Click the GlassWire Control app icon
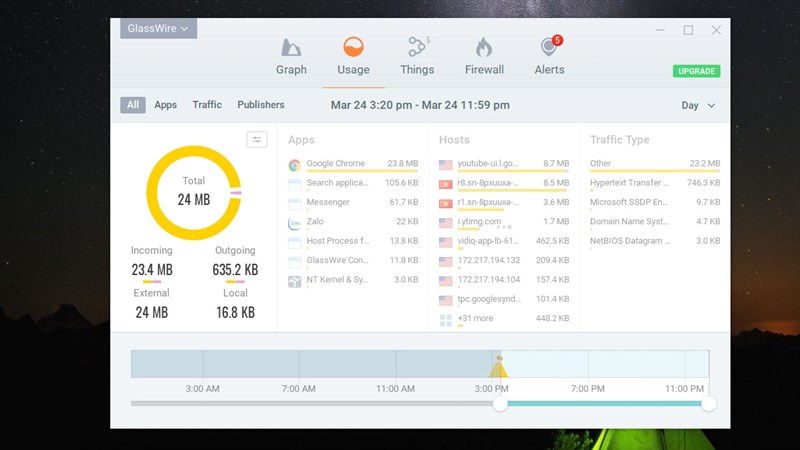 tap(294, 262)
